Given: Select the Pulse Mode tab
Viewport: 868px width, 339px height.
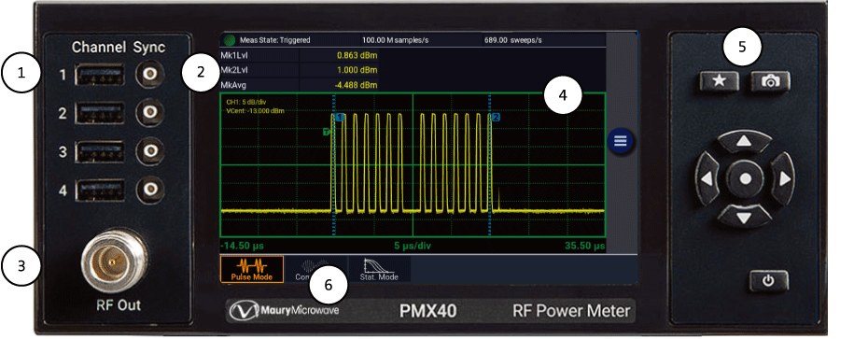Looking at the screenshot, I should 252,269.
